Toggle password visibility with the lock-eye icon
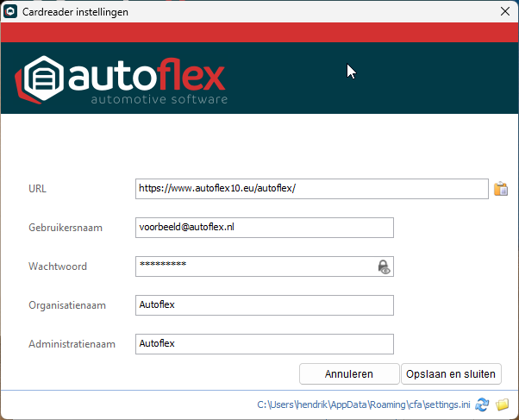The height and width of the screenshot is (420, 519). 385,266
